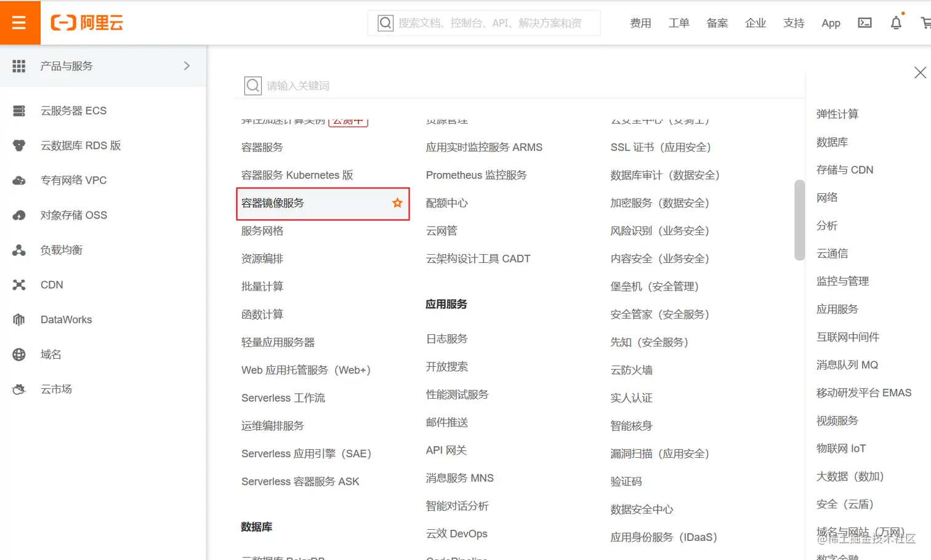Click the 专有网络 VPC cloud icon
The height and width of the screenshot is (560, 931).
click(x=19, y=180)
